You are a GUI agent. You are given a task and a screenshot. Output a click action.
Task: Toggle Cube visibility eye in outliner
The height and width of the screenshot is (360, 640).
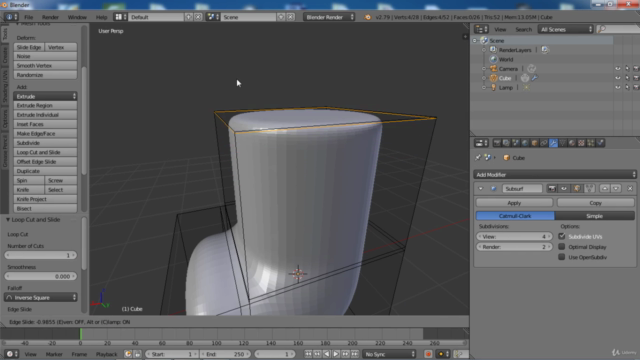[x=618, y=78]
